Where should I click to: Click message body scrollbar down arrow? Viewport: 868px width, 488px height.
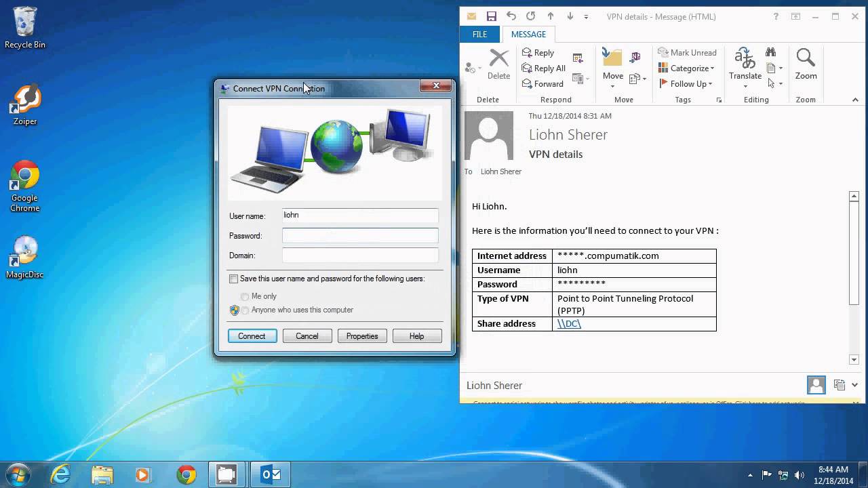click(854, 360)
